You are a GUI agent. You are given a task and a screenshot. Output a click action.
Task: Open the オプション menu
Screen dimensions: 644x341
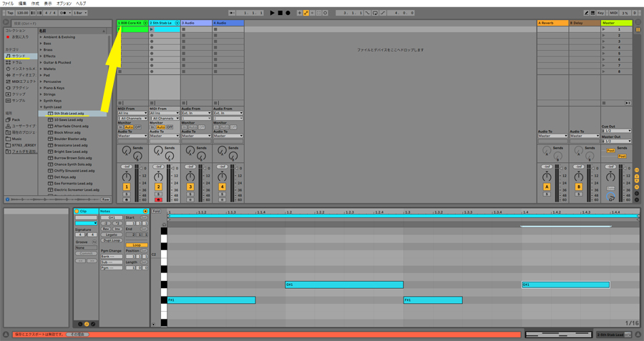click(64, 4)
